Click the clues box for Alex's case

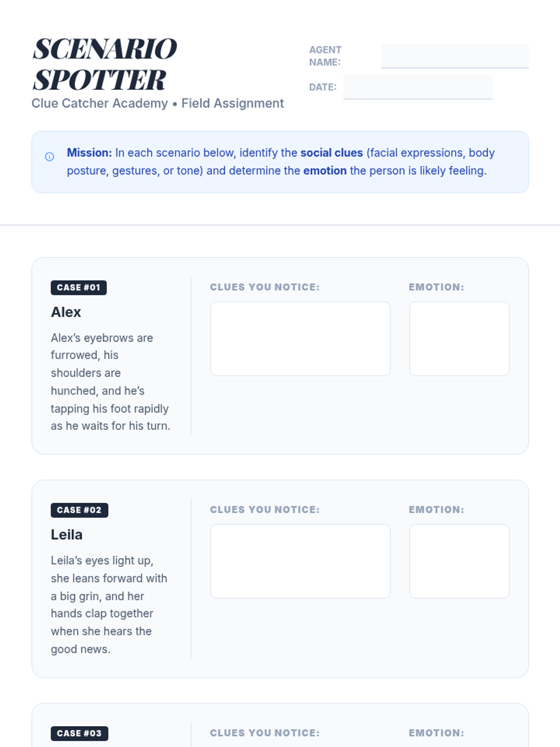[300, 338]
